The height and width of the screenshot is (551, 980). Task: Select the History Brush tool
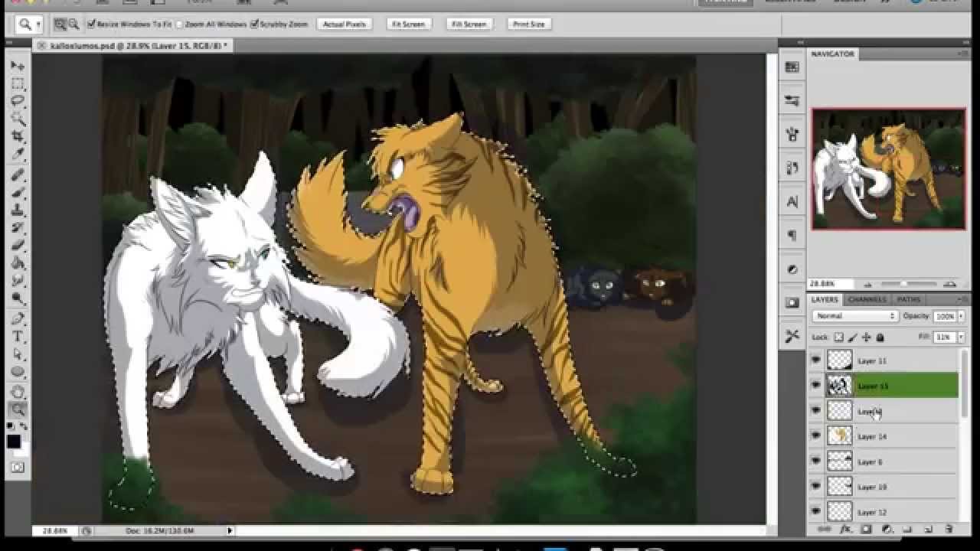(x=18, y=228)
